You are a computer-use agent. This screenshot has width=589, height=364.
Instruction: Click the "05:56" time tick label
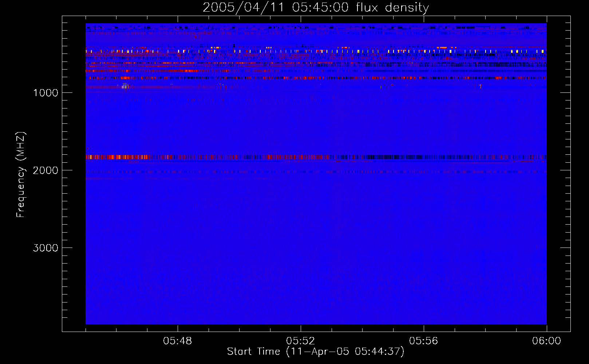click(x=424, y=341)
